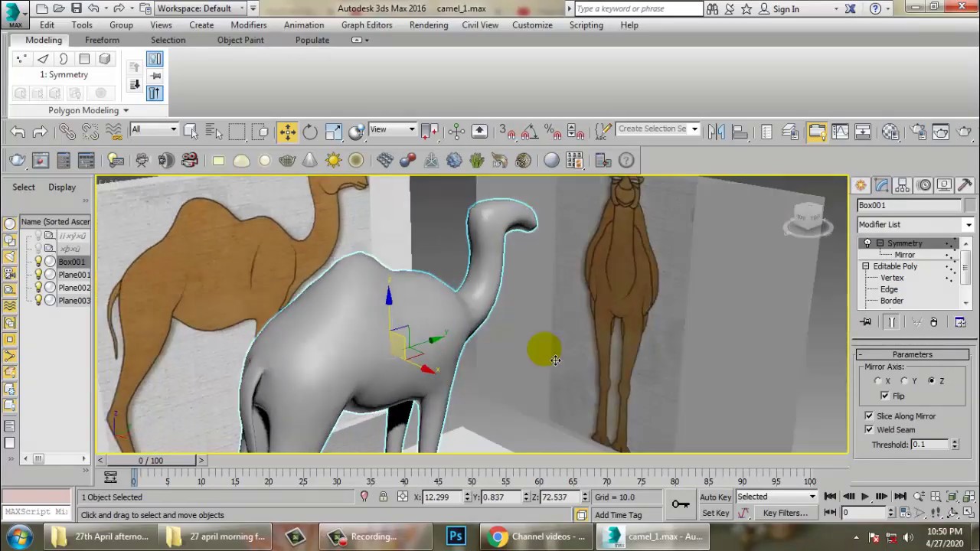
Task: Select Y mirror axis radio button
Action: pos(905,380)
